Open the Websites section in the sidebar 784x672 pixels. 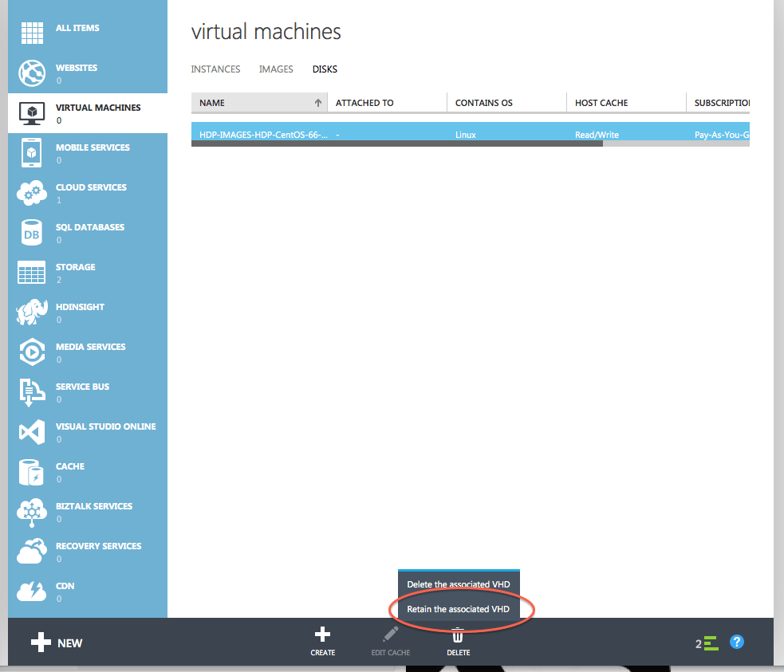[x=32, y=73]
